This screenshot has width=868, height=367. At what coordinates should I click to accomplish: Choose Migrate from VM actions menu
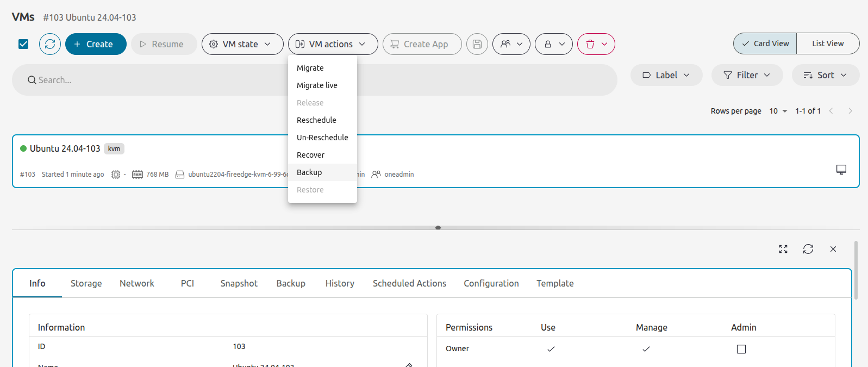click(x=322, y=68)
